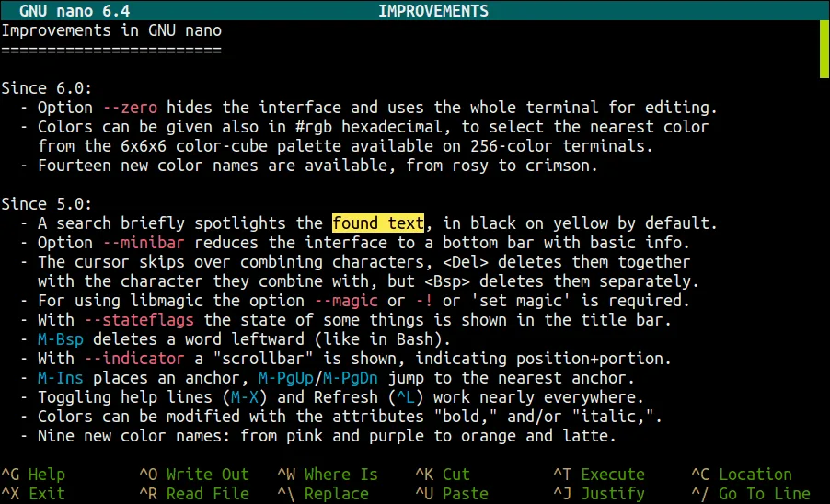Viewport: 830px width, 504px height.
Task: Choose the ^W Where Is shortcut
Action: pos(328,475)
